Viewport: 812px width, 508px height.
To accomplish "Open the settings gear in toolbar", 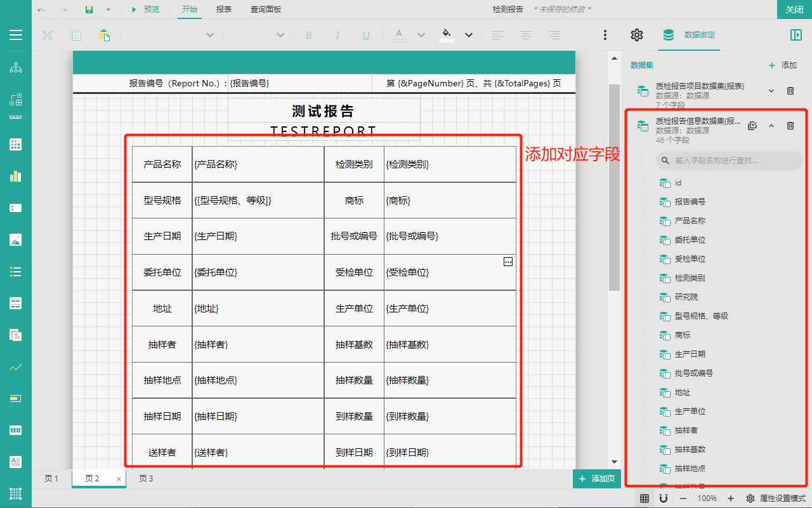I will pyautogui.click(x=637, y=35).
